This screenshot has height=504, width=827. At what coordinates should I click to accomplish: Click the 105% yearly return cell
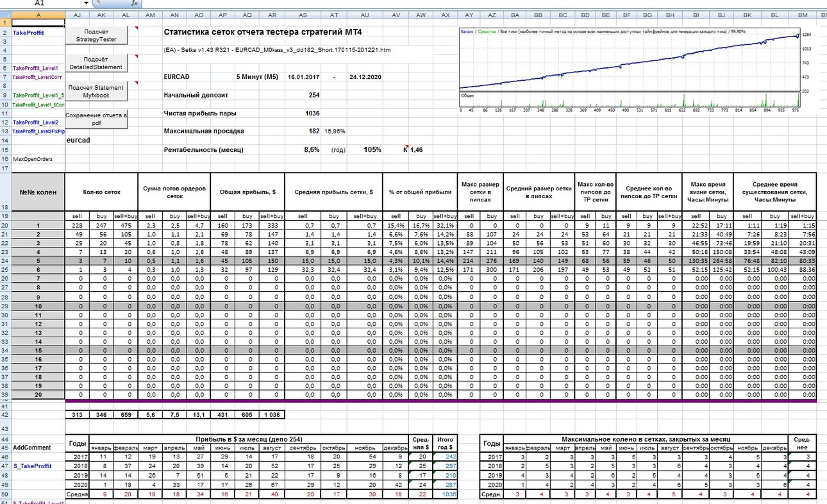372,149
